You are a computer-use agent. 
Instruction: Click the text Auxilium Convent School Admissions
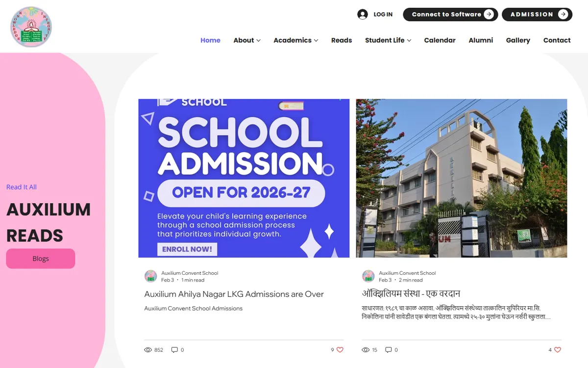(x=193, y=309)
